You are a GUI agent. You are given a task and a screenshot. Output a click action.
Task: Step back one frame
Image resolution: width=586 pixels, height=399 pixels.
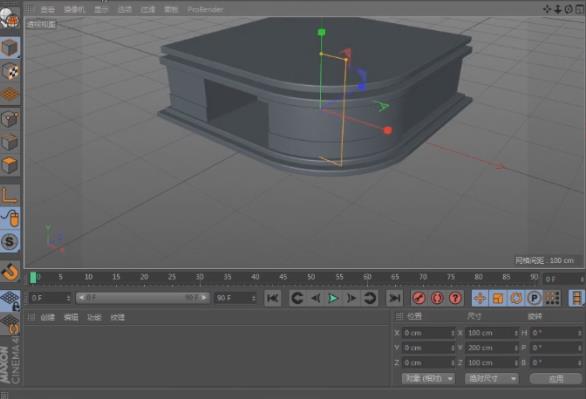[316, 298]
